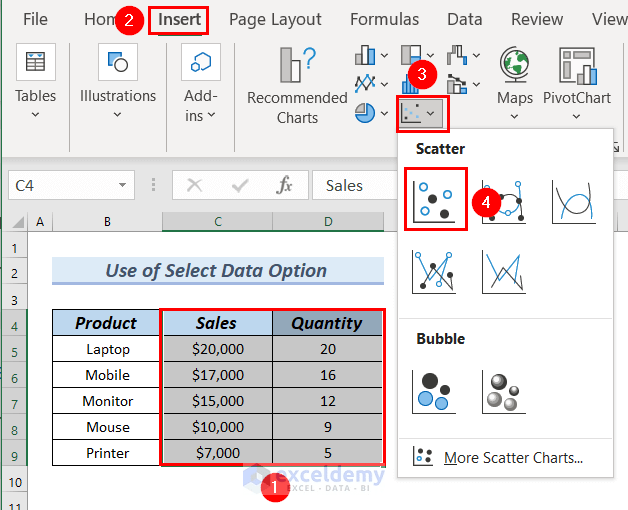Click the title cell Use of Select Data Option
Image resolution: width=628 pixels, height=510 pixels.
point(218,271)
